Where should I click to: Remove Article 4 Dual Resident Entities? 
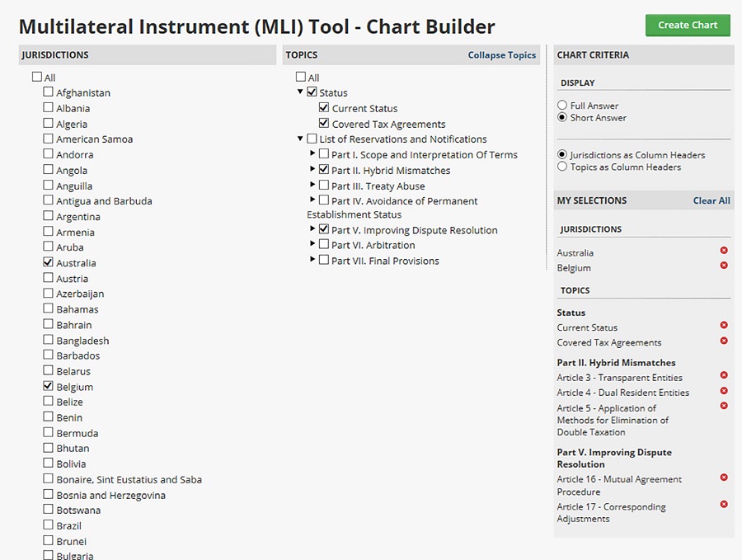[x=724, y=391]
